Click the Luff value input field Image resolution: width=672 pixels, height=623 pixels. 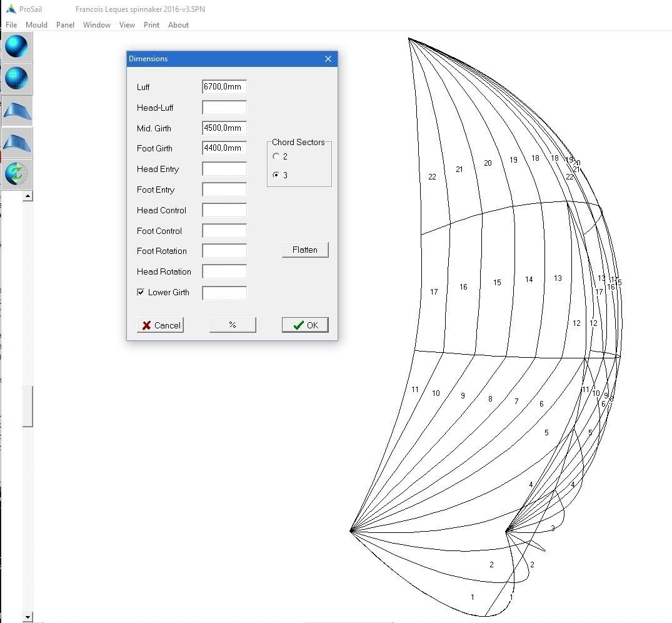coord(224,87)
